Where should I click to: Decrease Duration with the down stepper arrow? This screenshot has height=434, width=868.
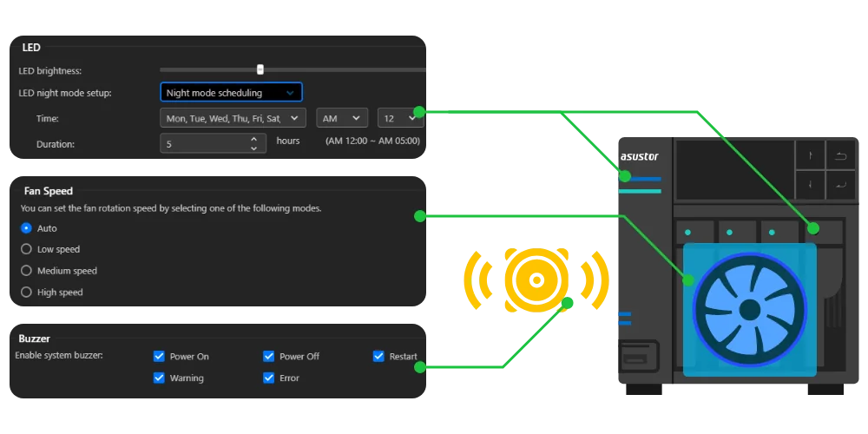click(x=253, y=148)
